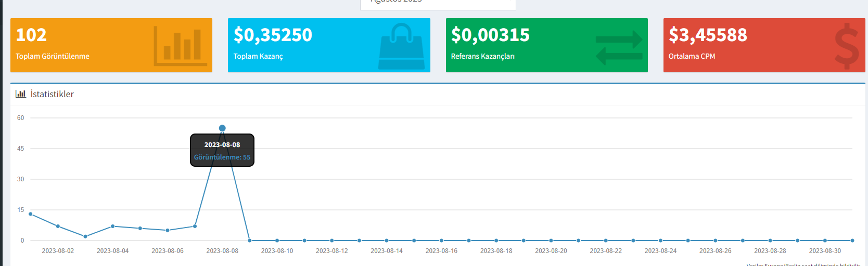Click the 2023-08-10 x-axis date label
Viewport: 868px width, 266px height.
click(277, 251)
